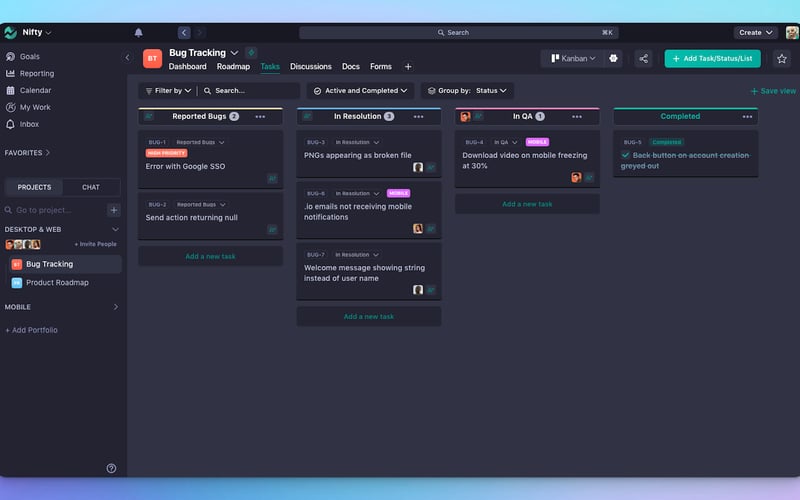Click the MOBILE tag on the BUG-4 card
This screenshot has width=800, height=500.
(x=537, y=142)
